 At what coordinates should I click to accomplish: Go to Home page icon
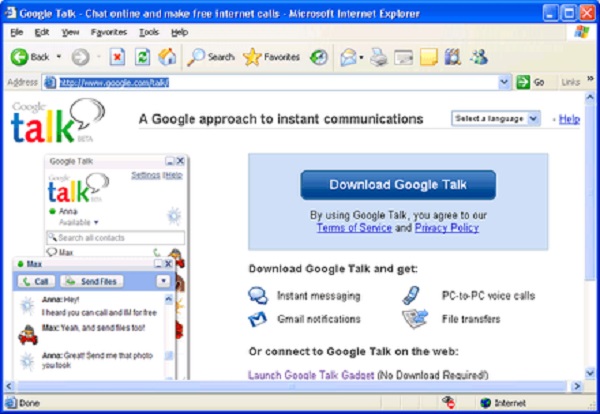point(167,57)
